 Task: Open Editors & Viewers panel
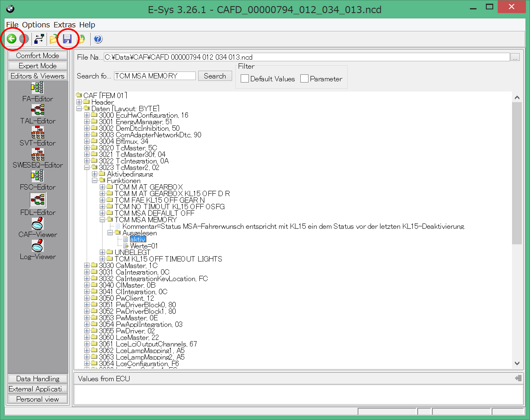pyautogui.click(x=38, y=76)
